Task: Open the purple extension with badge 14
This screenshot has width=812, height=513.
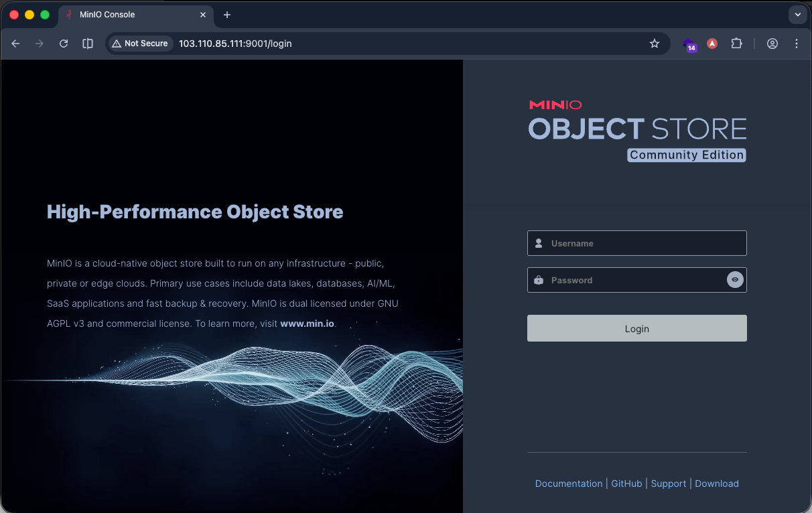Action: pos(689,44)
